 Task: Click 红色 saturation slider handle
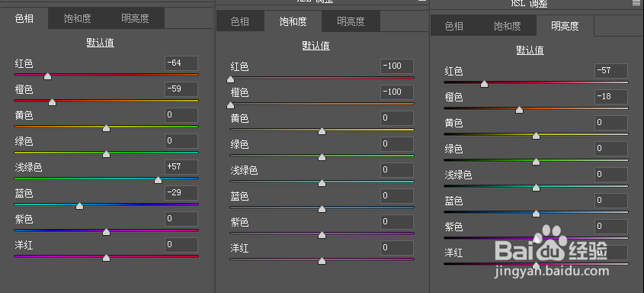(231, 79)
